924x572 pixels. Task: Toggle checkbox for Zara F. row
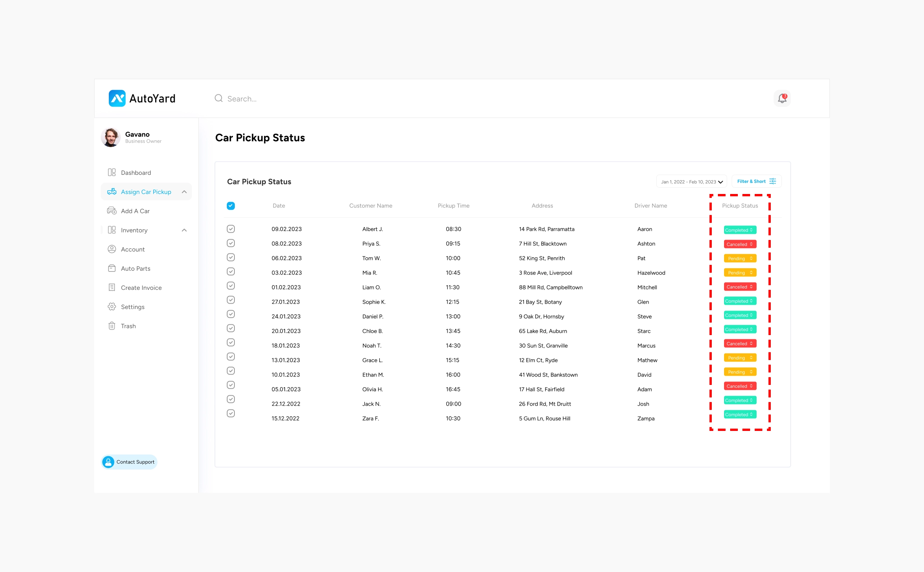pos(231,413)
